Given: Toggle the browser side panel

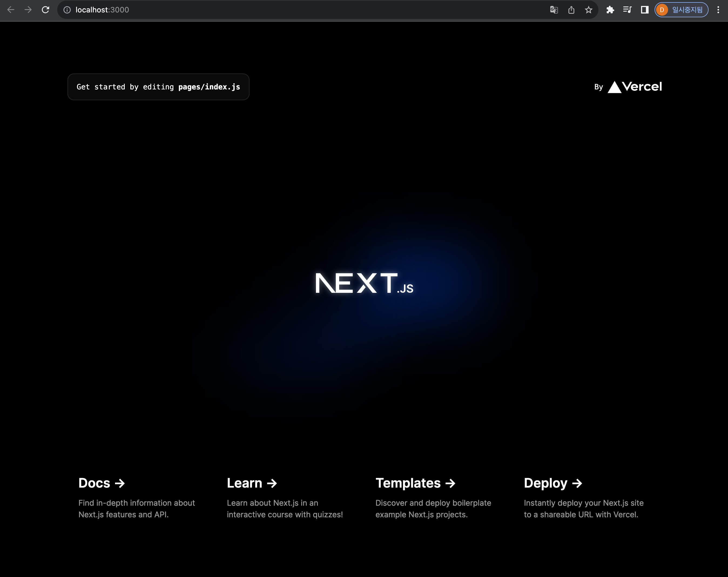Looking at the screenshot, I should (645, 10).
